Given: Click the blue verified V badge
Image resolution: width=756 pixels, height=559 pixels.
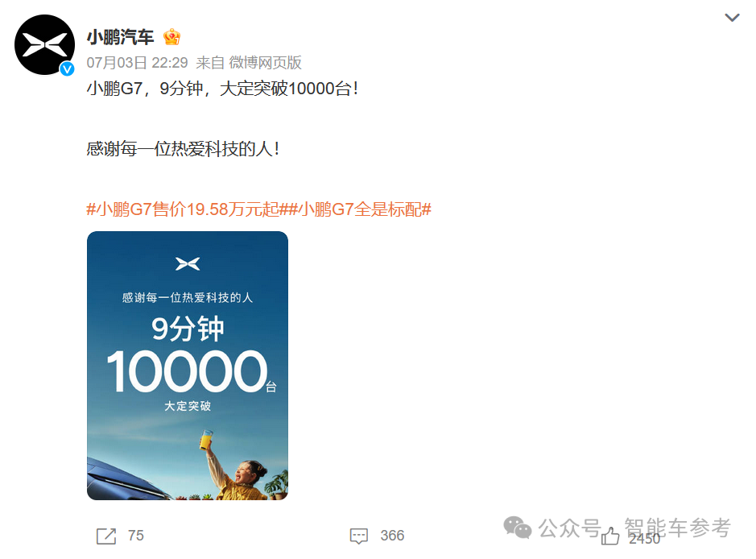Looking at the screenshot, I should [x=67, y=69].
